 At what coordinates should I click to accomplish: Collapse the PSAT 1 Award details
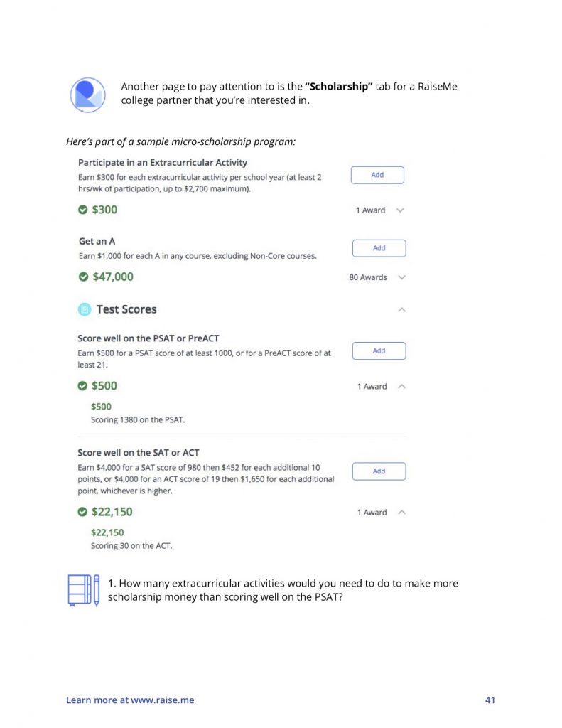402,386
